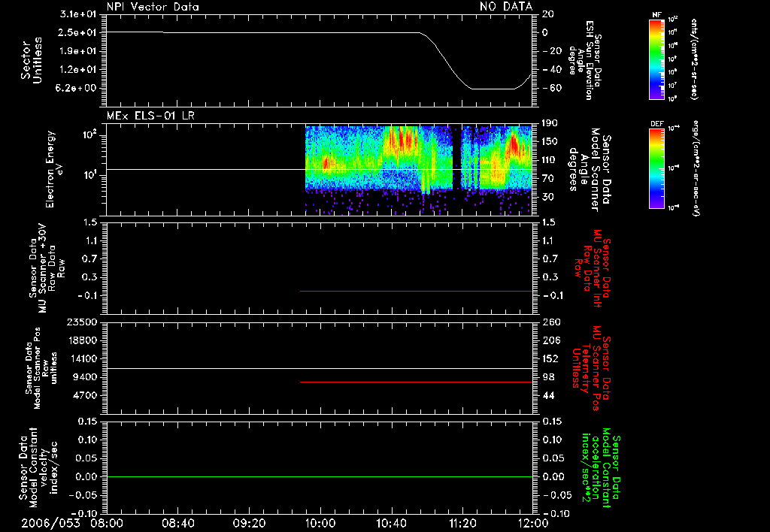Select the 'Model Scanner Angle degrees' axis label
770x532 pixels.
tap(590, 170)
